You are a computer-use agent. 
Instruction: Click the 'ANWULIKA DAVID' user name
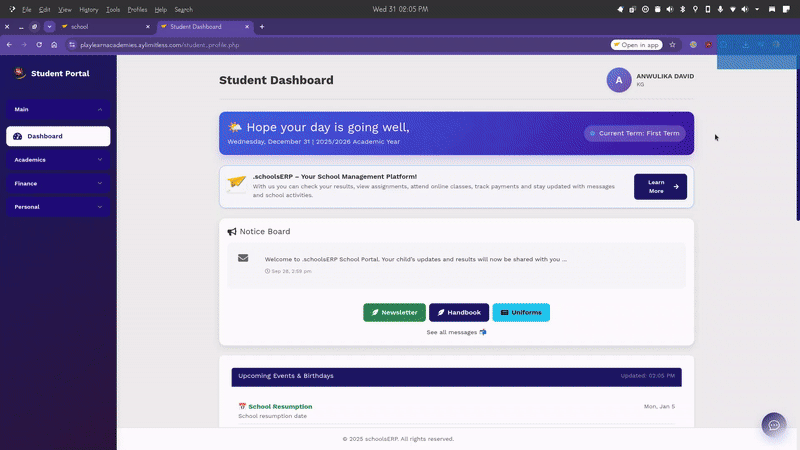pos(665,76)
